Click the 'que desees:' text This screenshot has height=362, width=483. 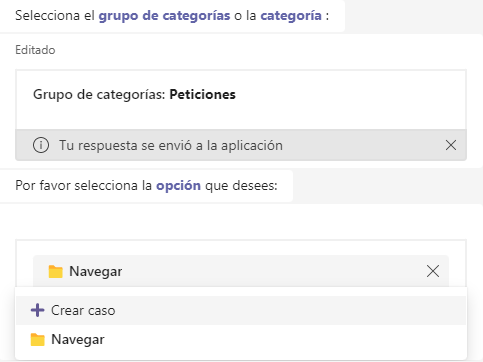point(241,185)
